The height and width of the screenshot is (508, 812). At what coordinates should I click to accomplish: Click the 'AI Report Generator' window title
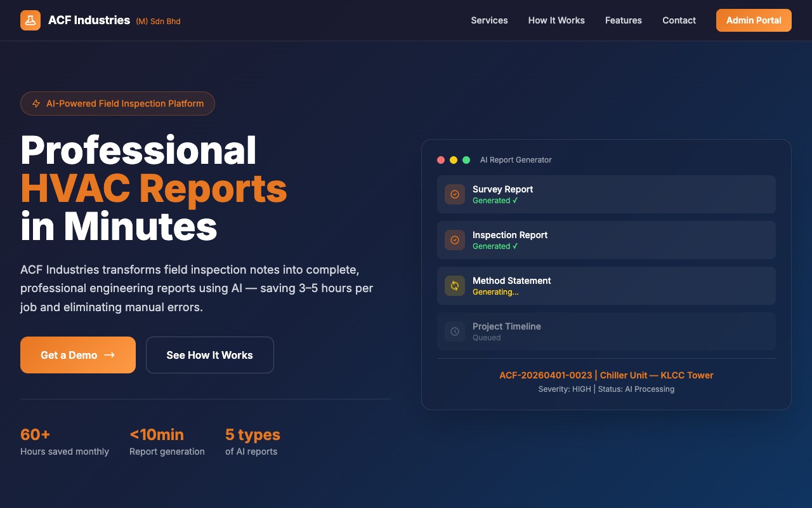[516, 160]
